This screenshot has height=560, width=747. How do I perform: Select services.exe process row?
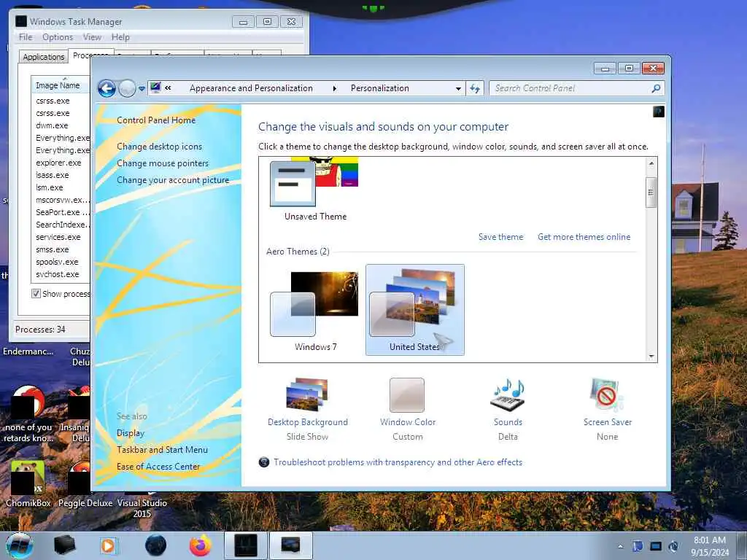[58, 237]
